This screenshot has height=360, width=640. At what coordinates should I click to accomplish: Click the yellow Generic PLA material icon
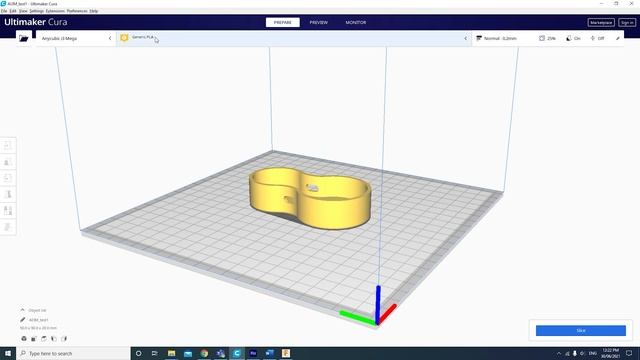[124, 38]
